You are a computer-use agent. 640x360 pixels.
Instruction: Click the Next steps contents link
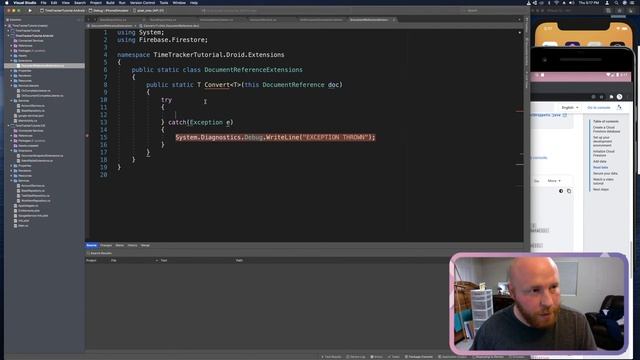coord(601,189)
